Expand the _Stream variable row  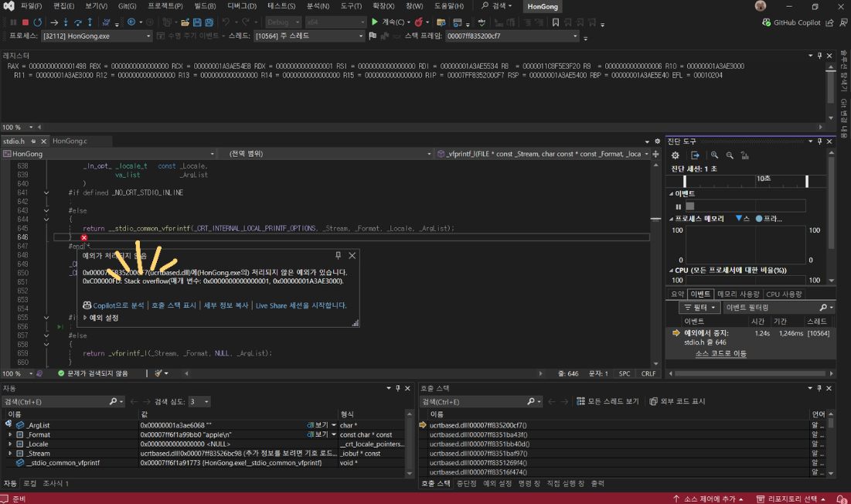tap(10, 453)
